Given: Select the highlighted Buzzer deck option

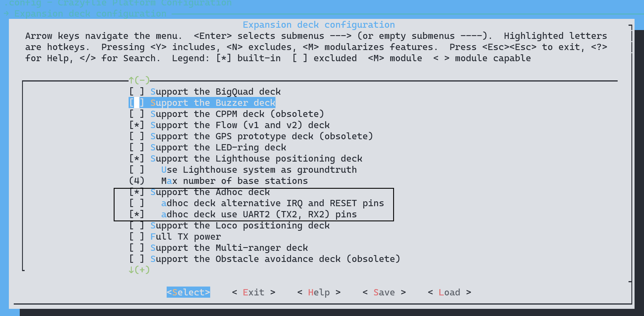Looking at the screenshot, I should [202, 103].
